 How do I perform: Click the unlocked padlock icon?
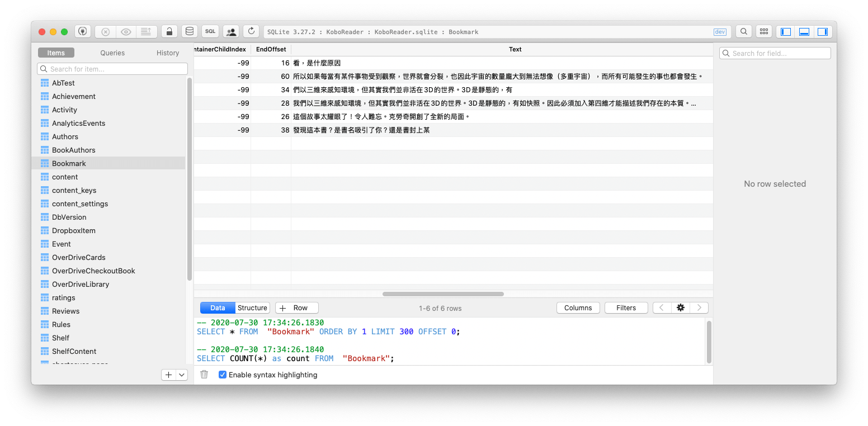pos(169,31)
